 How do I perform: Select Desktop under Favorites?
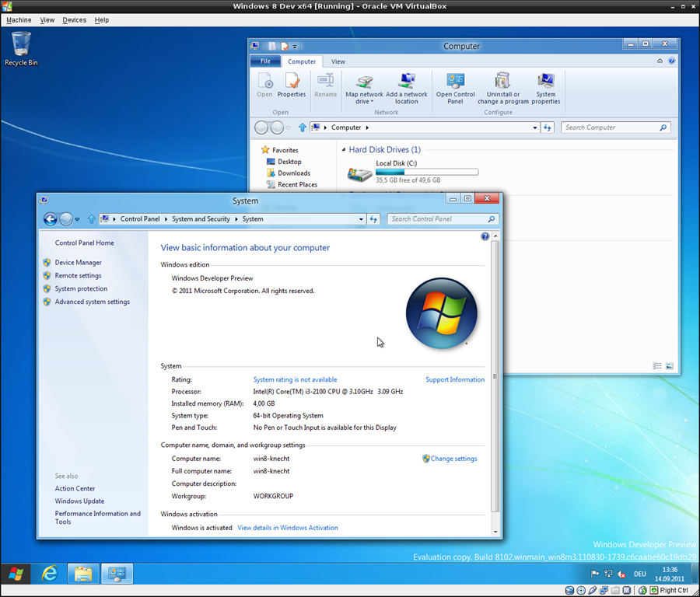click(289, 162)
